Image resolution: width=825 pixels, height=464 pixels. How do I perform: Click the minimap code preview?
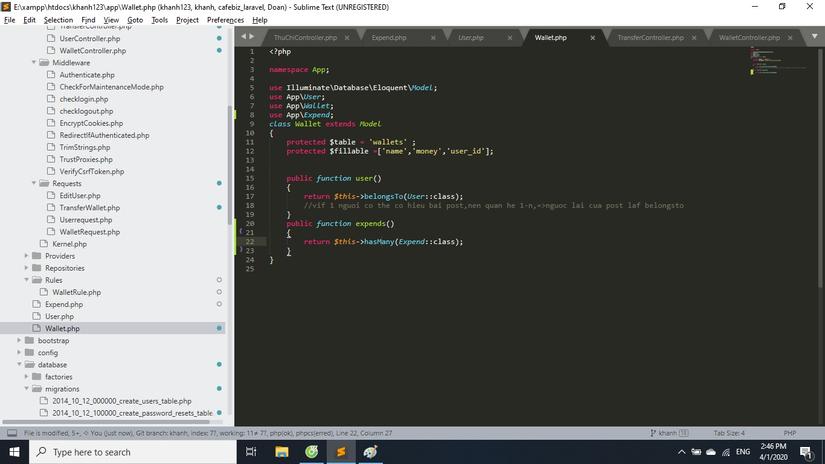tap(779, 62)
